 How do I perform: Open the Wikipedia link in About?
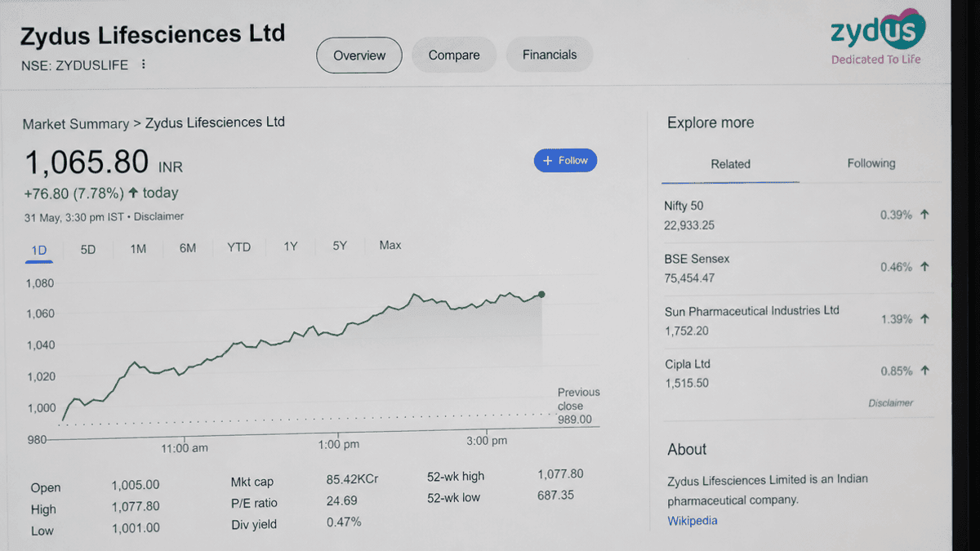point(693,521)
